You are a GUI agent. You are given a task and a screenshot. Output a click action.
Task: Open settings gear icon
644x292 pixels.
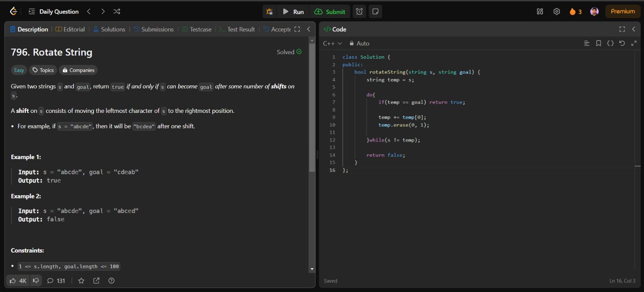pyautogui.click(x=557, y=11)
